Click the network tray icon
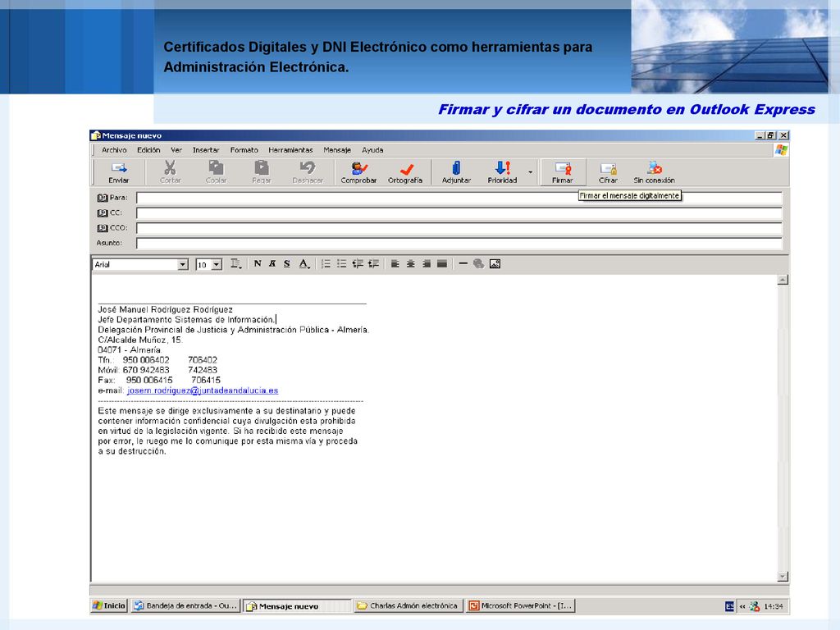Viewport: 840px width, 630px height. pyautogui.click(x=755, y=606)
